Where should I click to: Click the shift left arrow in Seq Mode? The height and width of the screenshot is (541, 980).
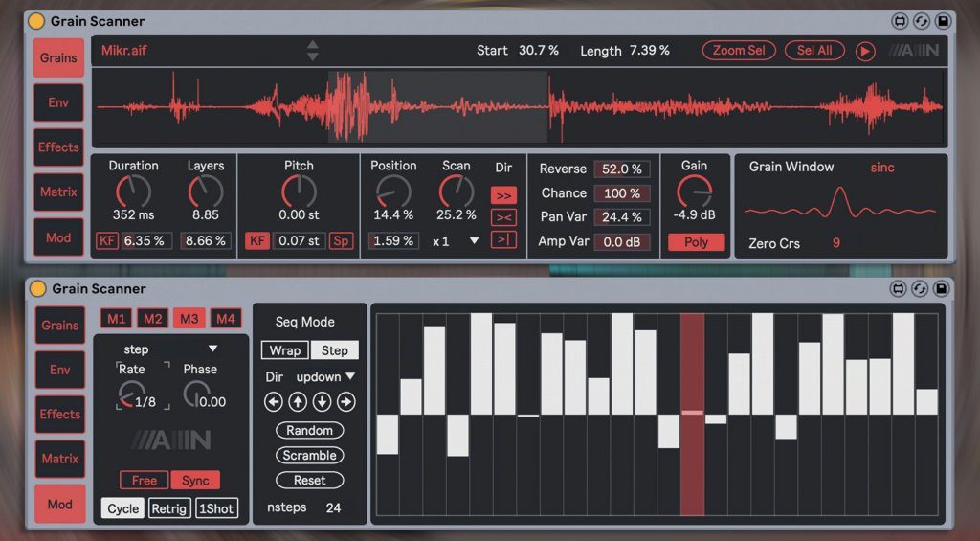pyautogui.click(x=273, y=401)
